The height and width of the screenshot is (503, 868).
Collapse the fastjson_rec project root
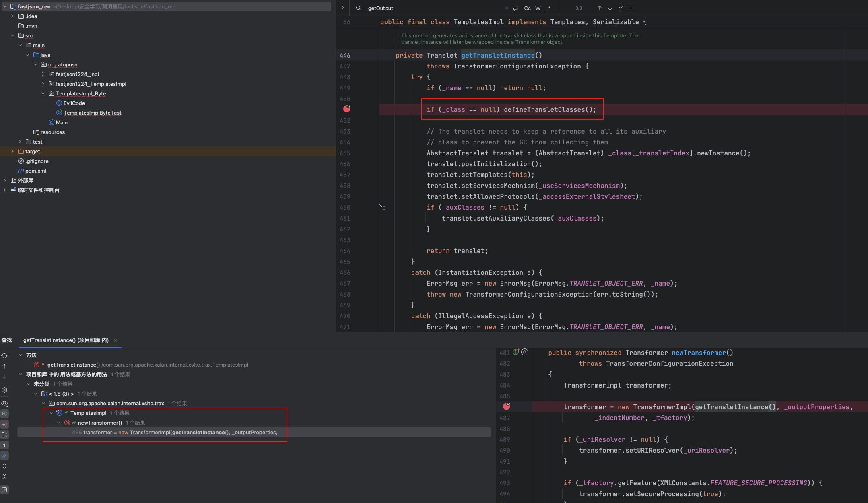5,6
